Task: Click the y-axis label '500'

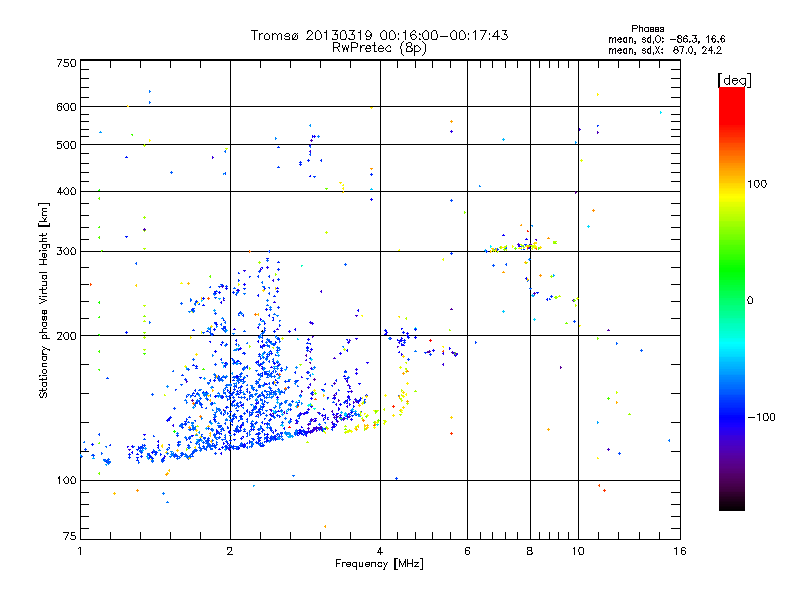Action: coord(66,145)
